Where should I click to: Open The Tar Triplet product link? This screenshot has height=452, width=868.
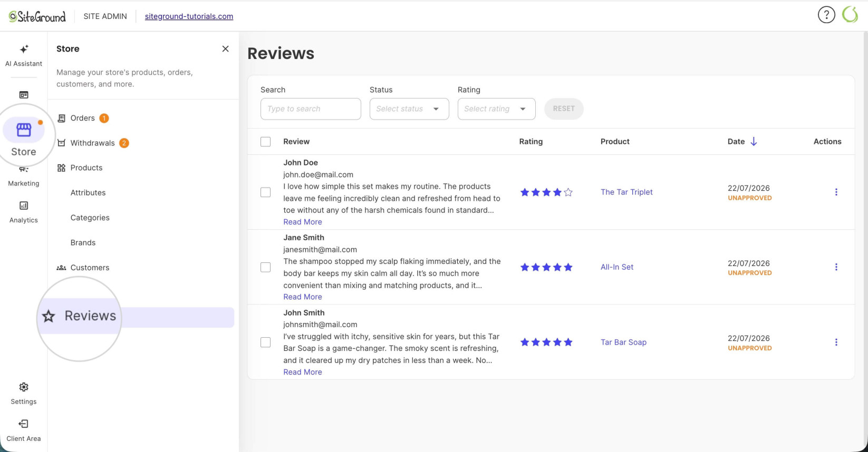click(626, 192)
